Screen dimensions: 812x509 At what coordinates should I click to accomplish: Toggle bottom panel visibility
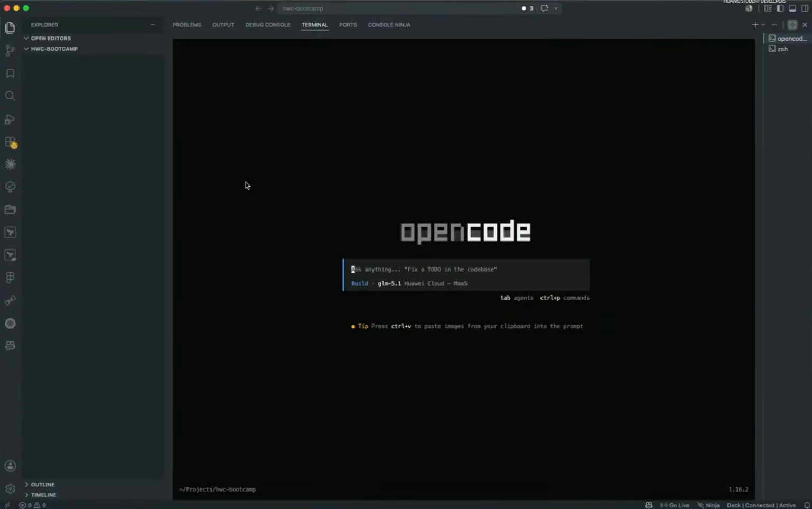click(x=792, y=8)
